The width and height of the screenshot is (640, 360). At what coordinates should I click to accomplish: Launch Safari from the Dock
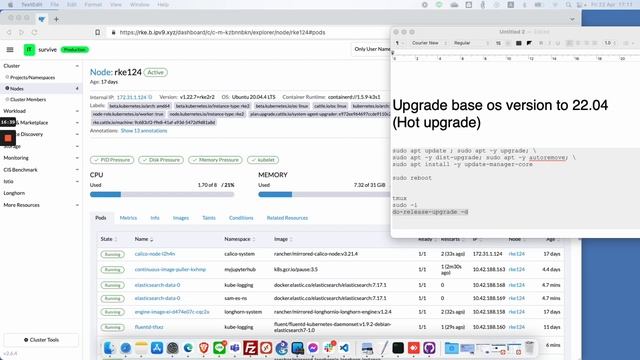tap(126, 348)
